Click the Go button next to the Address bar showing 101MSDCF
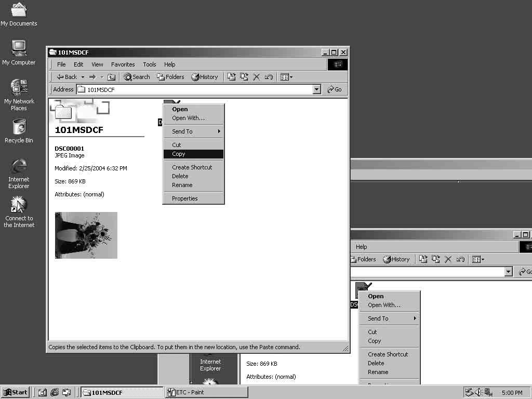The image size is (532, 399). click(x=334, y=89)
